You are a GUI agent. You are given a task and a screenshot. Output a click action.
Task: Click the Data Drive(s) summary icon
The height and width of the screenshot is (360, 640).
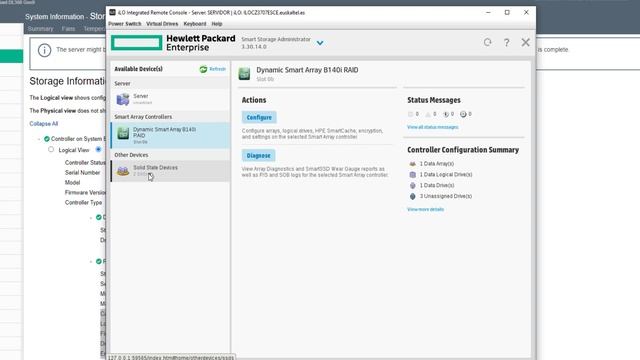[x=412, y=185]
